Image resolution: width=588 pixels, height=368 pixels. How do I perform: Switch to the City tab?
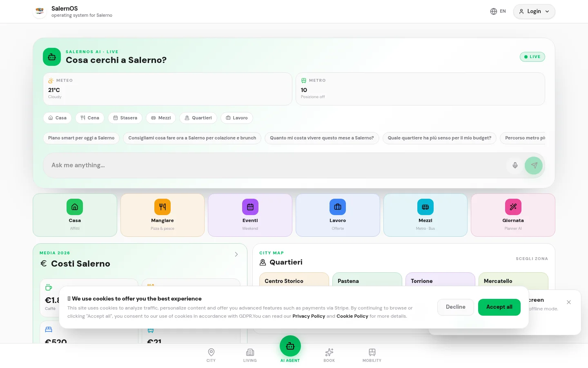point(211,355)
